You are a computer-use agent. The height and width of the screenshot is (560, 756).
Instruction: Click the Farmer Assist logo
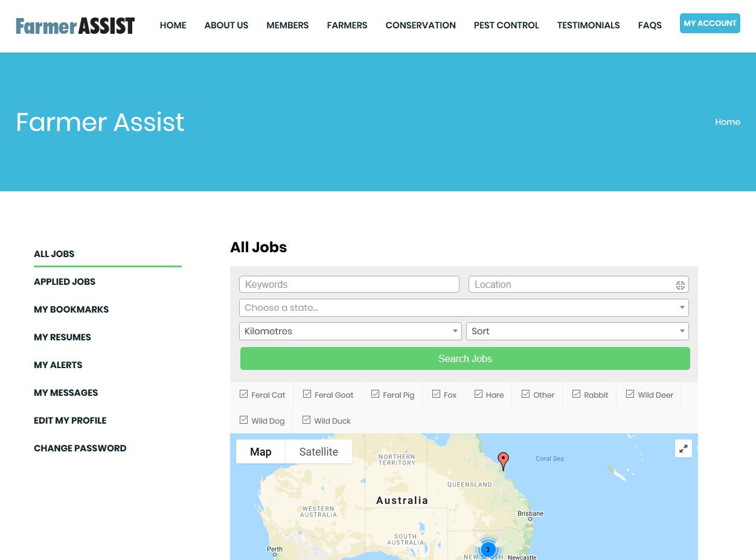(x=75, y=25)
